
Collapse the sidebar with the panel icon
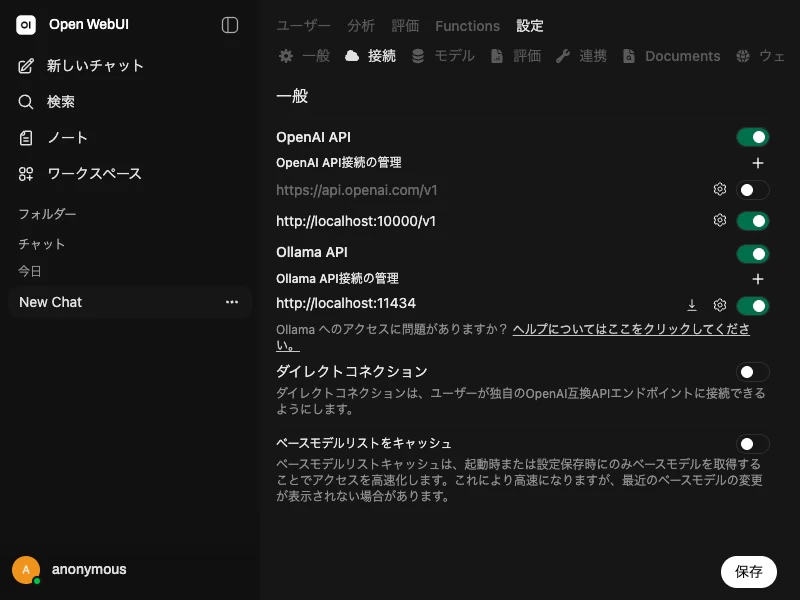pos(230,25)
